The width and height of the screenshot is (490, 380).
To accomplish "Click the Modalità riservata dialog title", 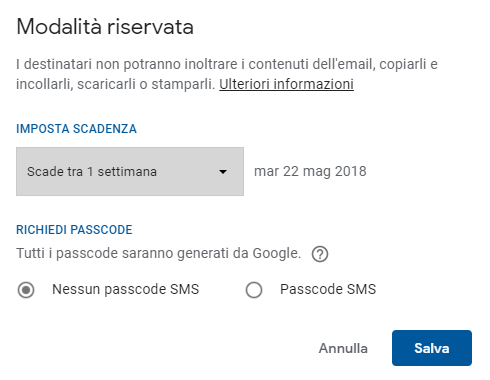I will (105, 27).
